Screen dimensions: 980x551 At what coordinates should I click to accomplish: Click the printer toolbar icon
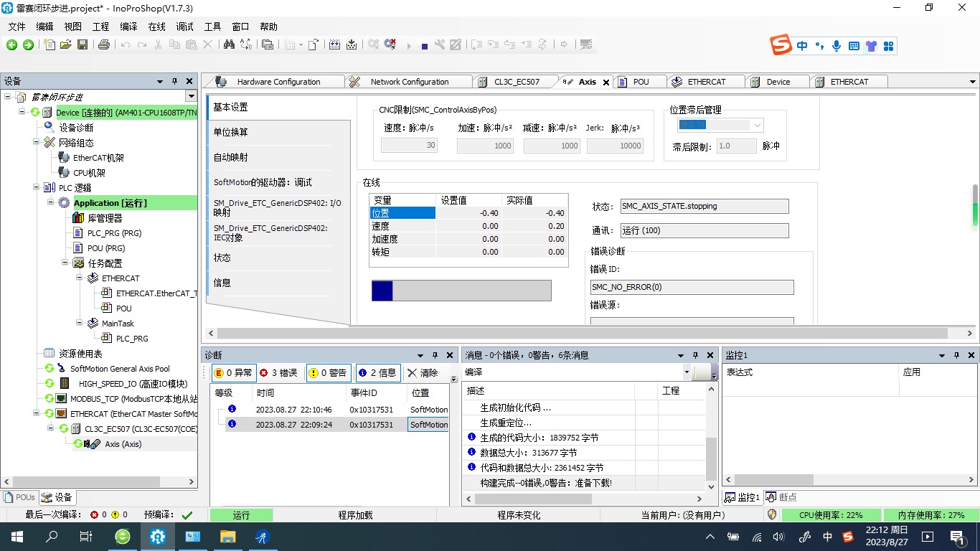pyautogui.click(x=104, y=44)
